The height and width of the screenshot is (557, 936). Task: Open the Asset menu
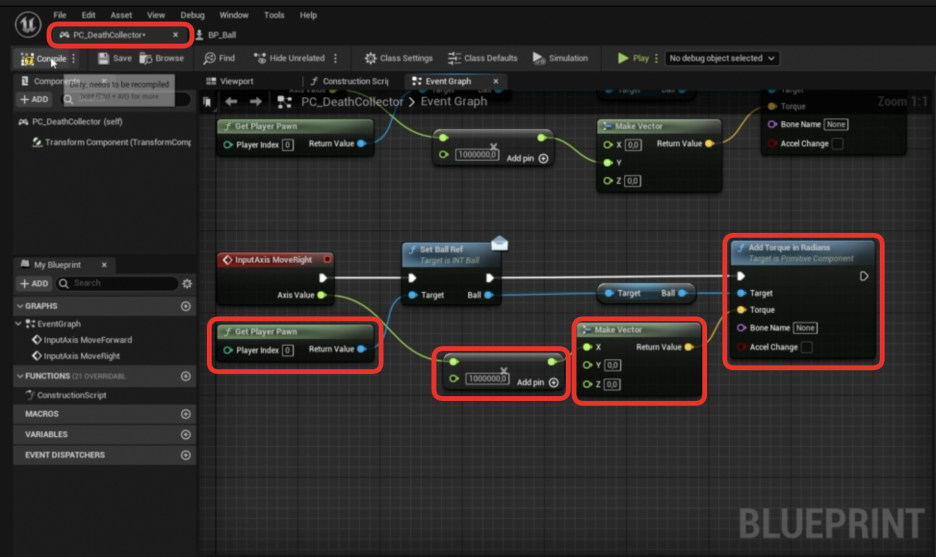(121, 15)
